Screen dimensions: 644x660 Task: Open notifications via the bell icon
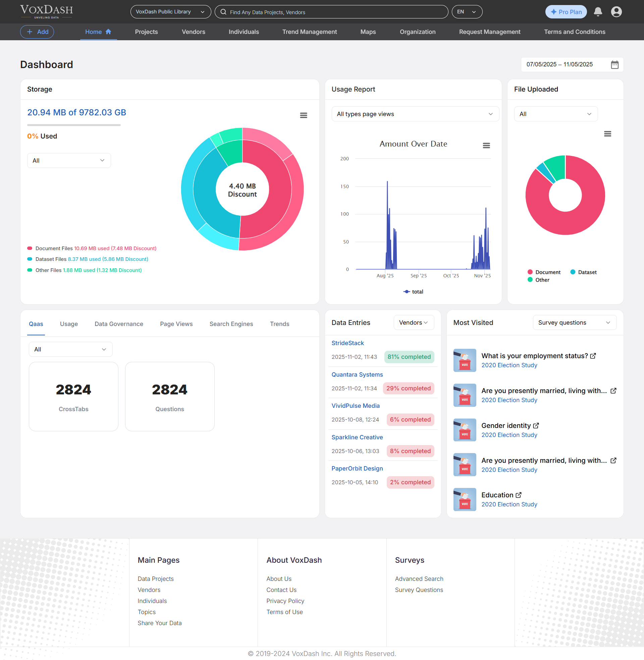598,11
